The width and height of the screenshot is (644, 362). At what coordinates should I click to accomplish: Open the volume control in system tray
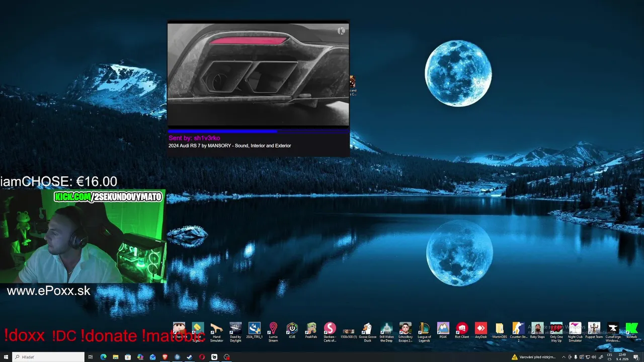click(x=594, y=357)
